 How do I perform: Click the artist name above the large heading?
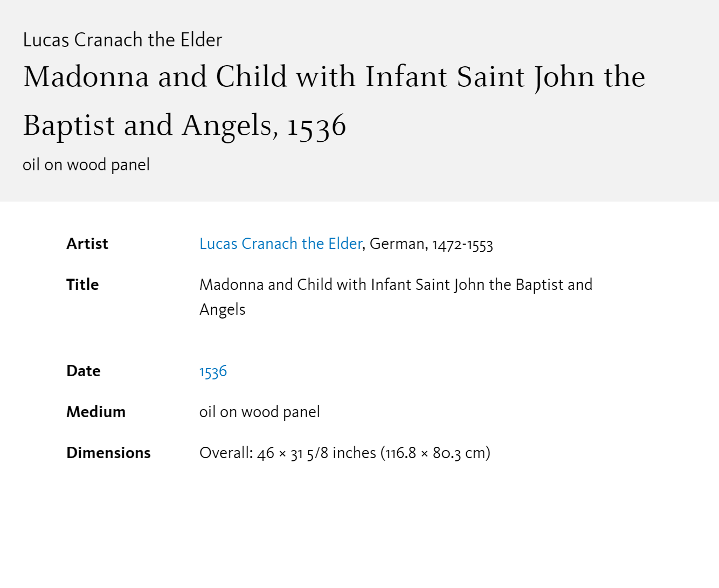tap(122, 40)
